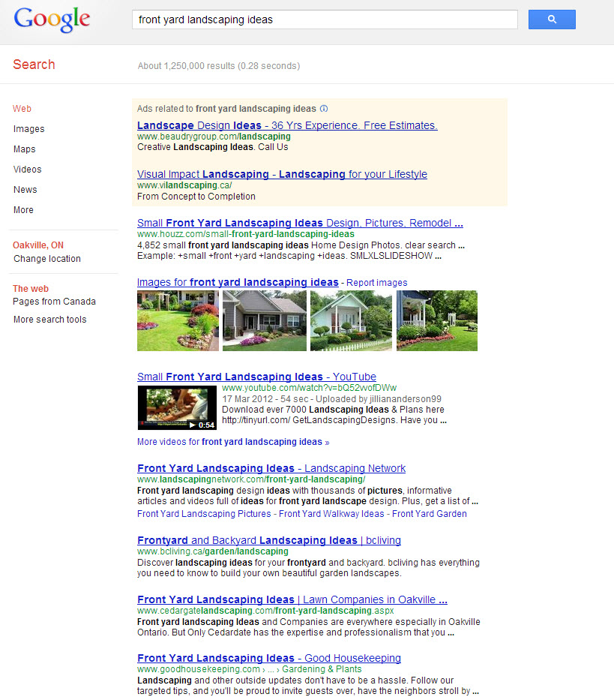
Task: Click the cedargatelandscaping.com URL text
Action: [x=265, y=611]
